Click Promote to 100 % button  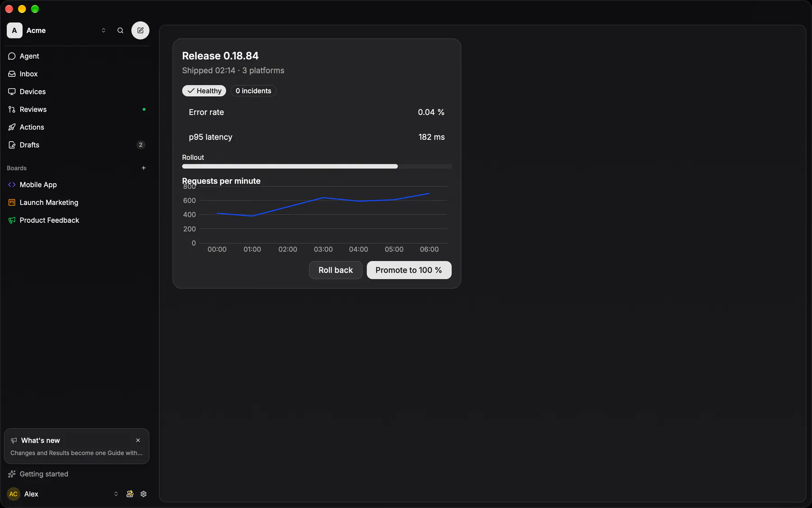pos(409,270)
